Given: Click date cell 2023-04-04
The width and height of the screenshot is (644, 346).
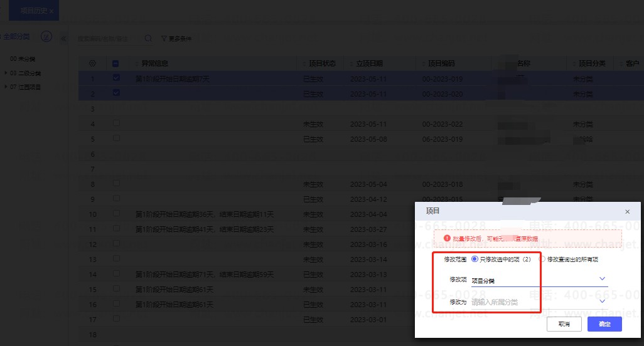Looking at the screenshot, I should 368,214.
